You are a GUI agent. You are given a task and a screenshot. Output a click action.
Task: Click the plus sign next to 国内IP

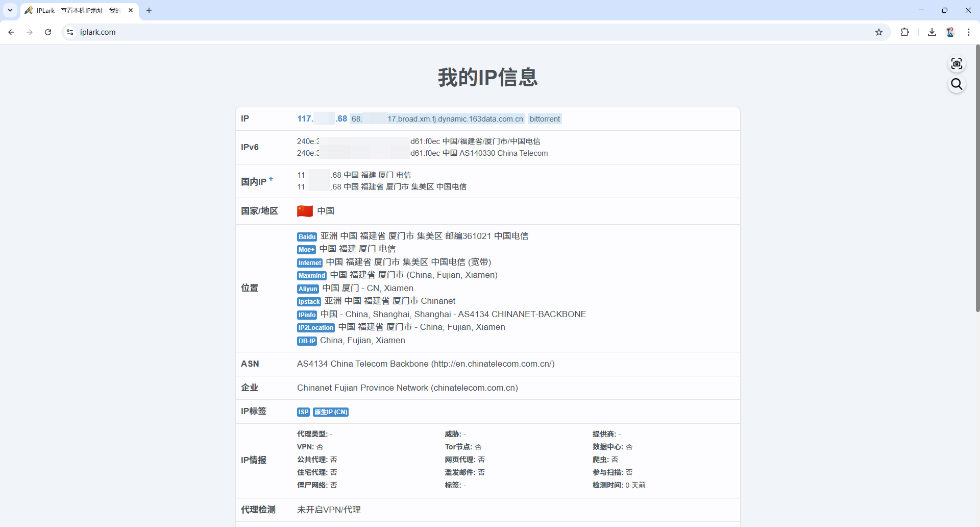click(271, 179)
